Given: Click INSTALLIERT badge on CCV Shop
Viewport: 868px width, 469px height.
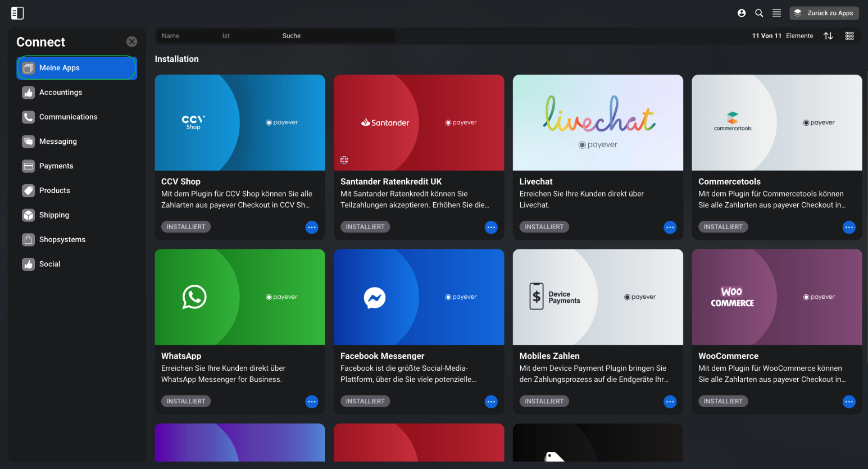Looking at the screenshot, I should coord(186,227).
